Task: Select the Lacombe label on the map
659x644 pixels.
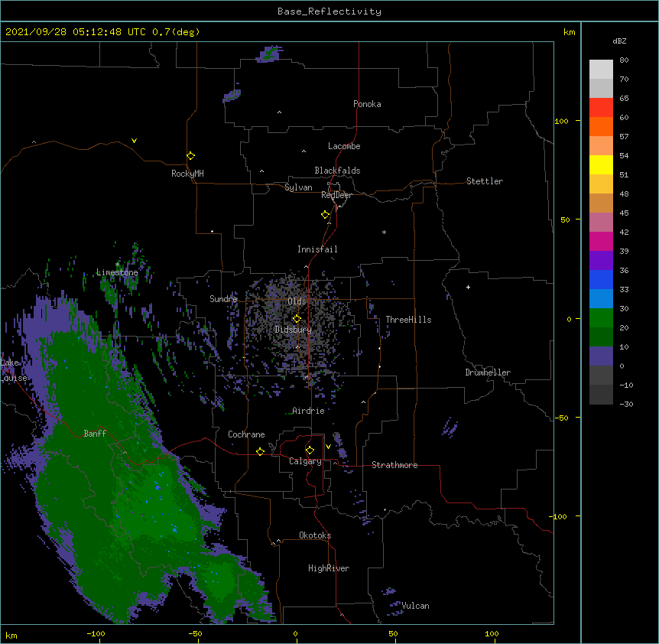Action: (x=344, y=146)
